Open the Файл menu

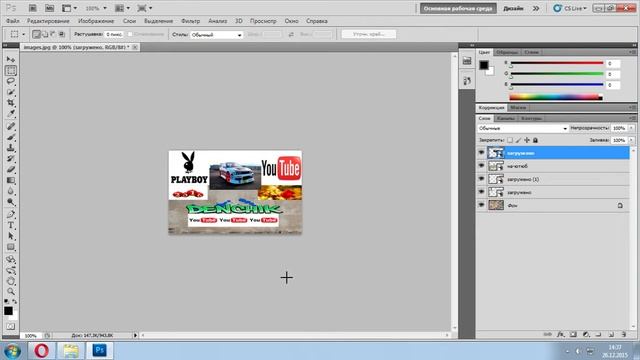pyautogui.click(x=13, y=21)
